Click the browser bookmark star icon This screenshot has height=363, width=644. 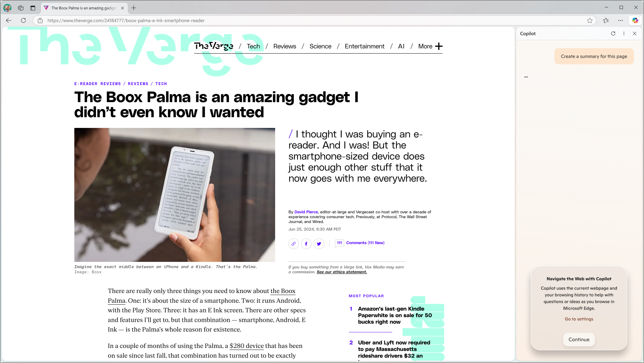coord(590,20)
